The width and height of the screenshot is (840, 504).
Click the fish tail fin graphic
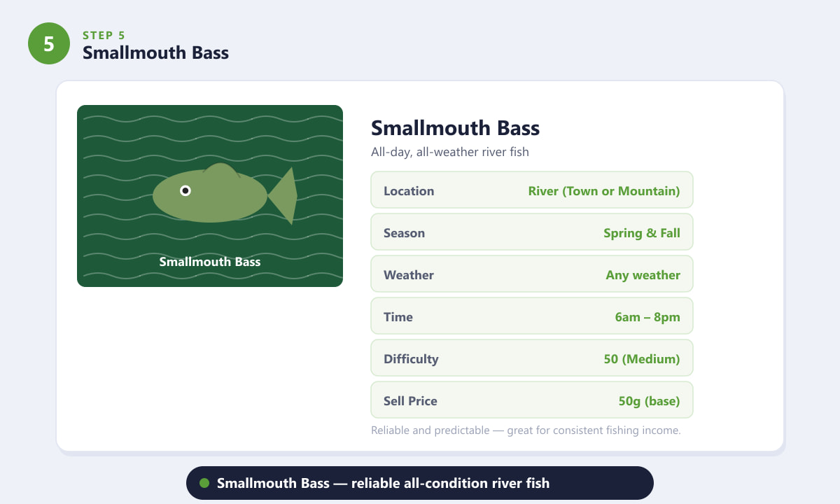283,196
